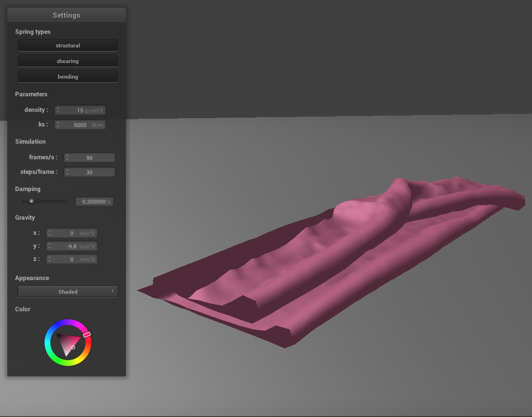
Task: Click the ks stepper arrows
Action: [x=58, y=125]
